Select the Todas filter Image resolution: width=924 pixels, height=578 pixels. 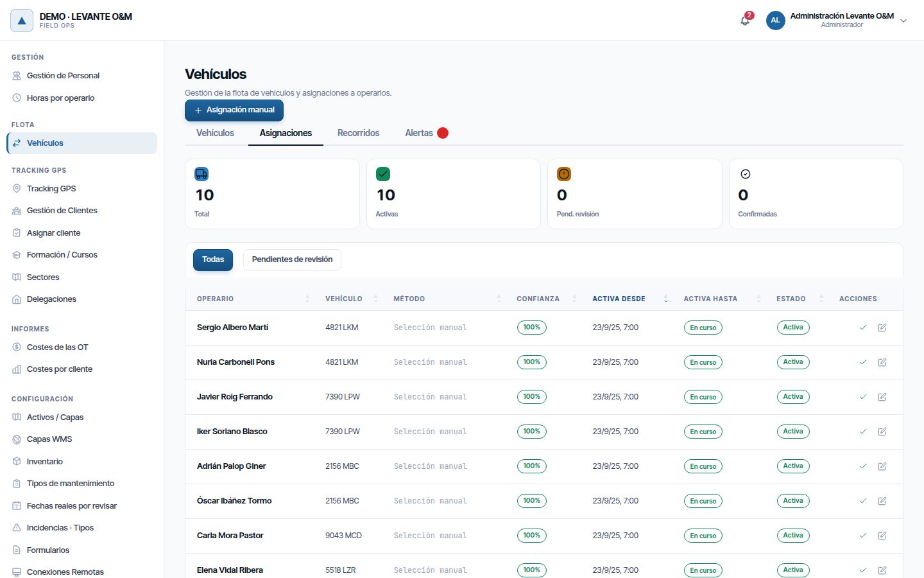pyautogui.click(x=213, y=259)
